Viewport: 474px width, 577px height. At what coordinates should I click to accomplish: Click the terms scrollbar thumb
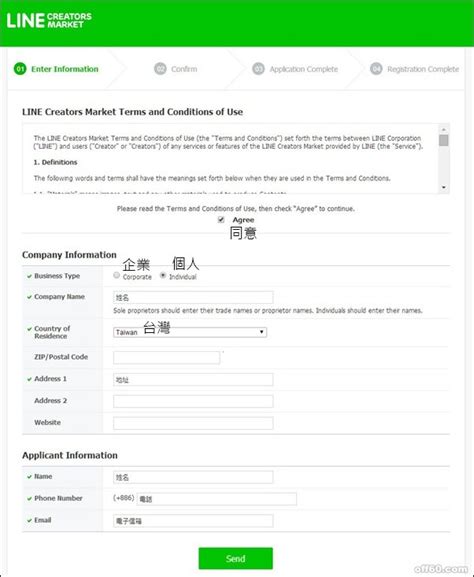click(444, 140)
